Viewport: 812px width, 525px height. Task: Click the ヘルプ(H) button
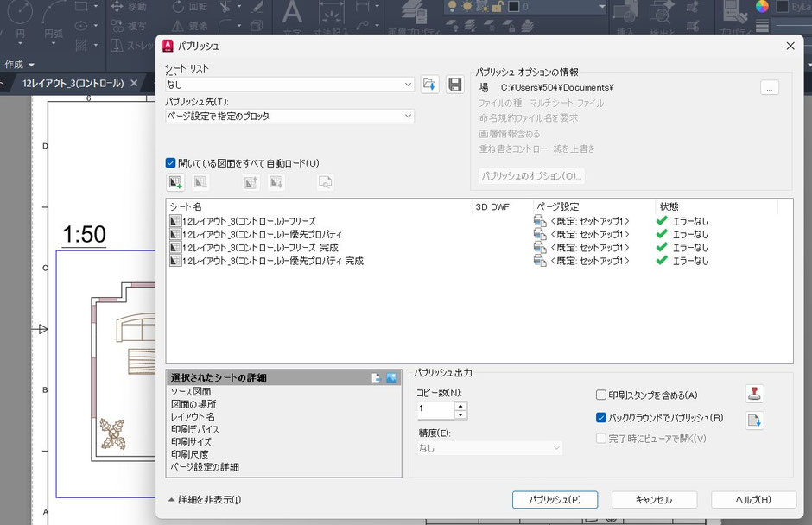coord(753,500)
